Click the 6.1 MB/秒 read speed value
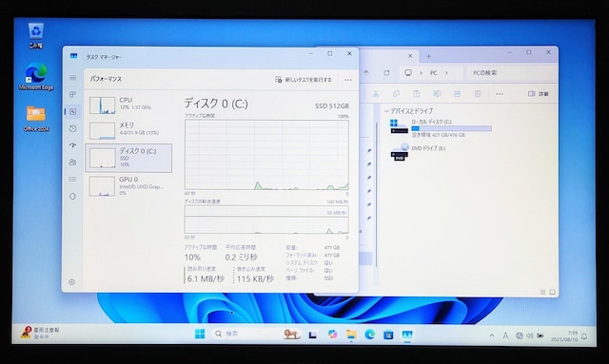Viewport: 609px width, 364px height. [206, 278]
